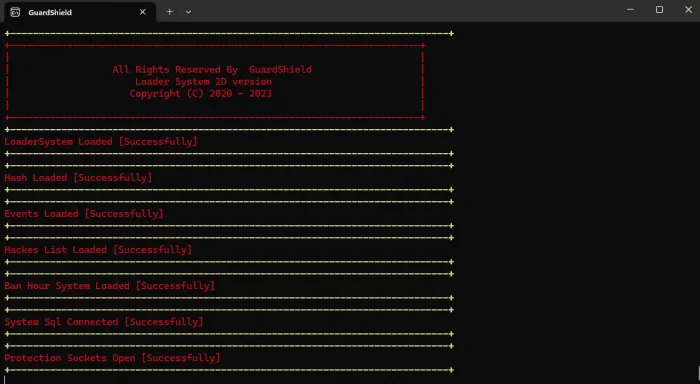This screenshot has width=700, height=384.
Task: Click the 'Protection Sockets Open [Successfully]' line
Action: coord(112,358)
